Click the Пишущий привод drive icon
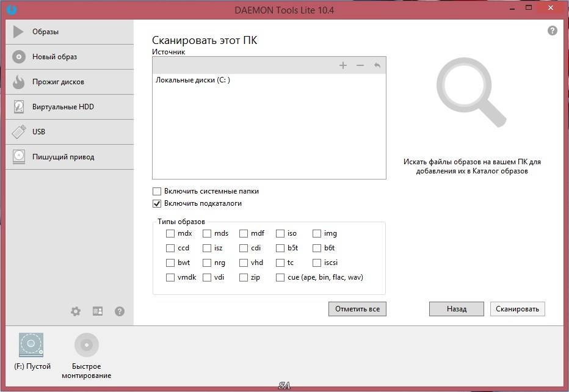The height and width of the screenshot is (392, 569). 18,157
